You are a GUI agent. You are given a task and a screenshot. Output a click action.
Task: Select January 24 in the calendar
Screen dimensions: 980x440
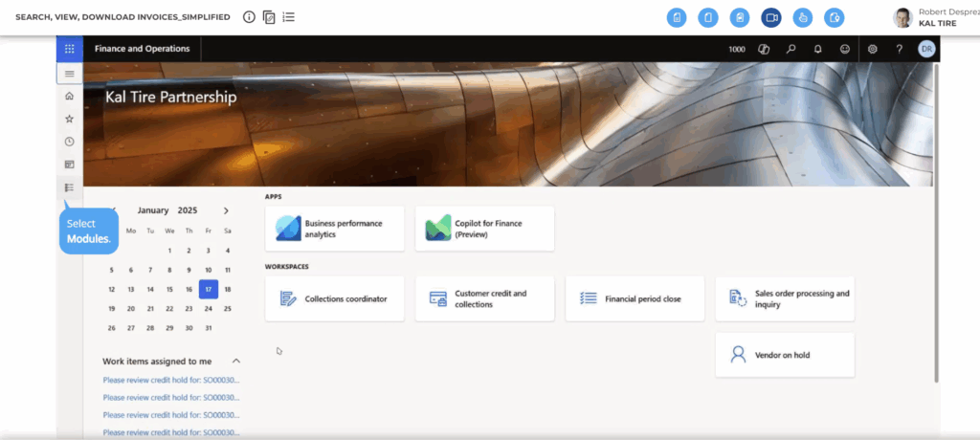pyautogui.click(x=208, y=309)
